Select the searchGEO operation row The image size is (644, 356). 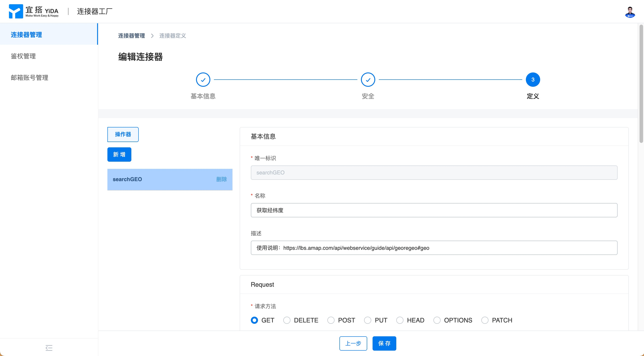[170, 179]
